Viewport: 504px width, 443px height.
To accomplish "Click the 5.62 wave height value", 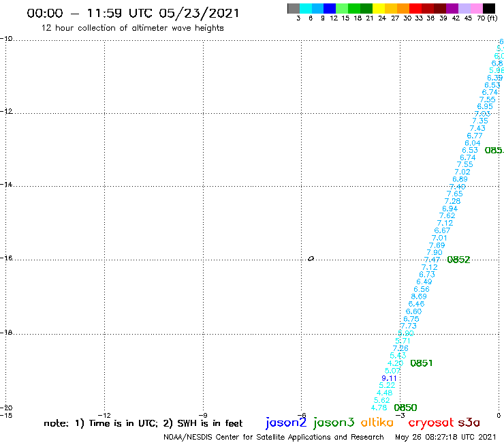I will coord(381,400).
